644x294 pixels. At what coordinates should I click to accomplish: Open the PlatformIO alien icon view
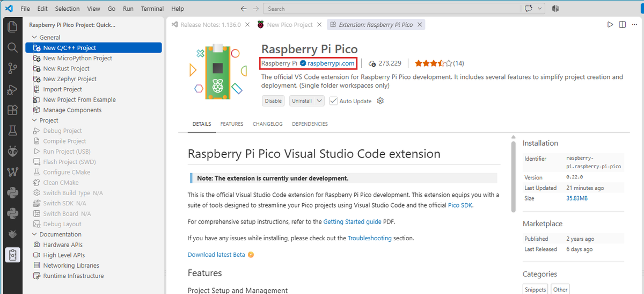click(12, 152)
